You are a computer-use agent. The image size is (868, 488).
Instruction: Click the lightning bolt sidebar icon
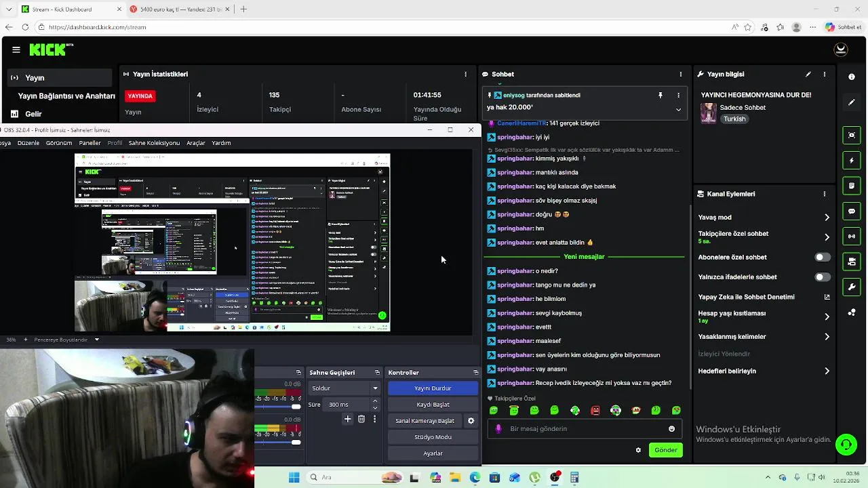[x=852, y=161]
